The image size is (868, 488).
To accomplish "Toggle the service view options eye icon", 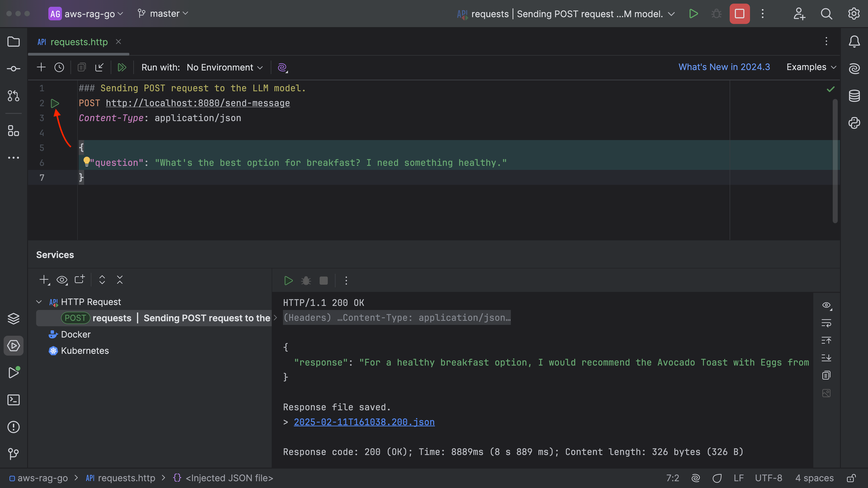I will tap(62, 280).
